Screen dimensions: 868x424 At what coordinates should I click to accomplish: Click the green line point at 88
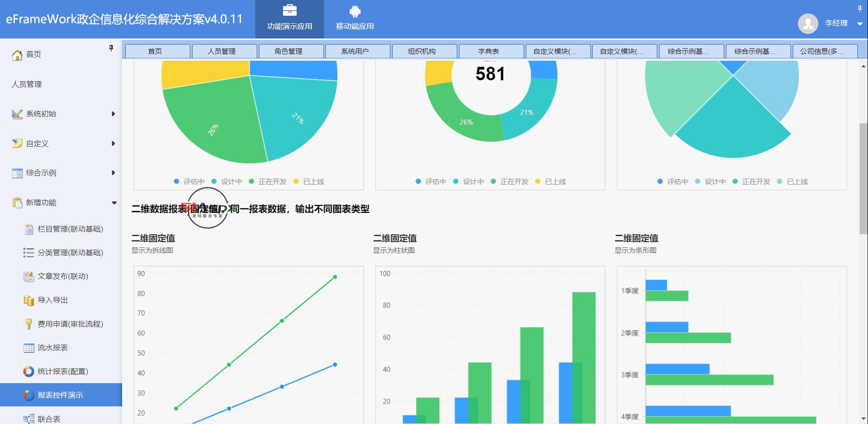coord(335,277)
